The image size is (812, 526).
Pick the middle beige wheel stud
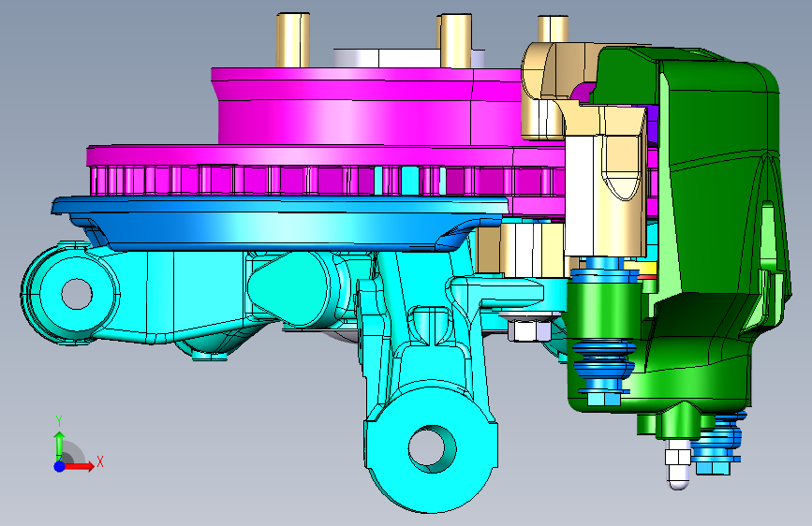click(455, 41)
